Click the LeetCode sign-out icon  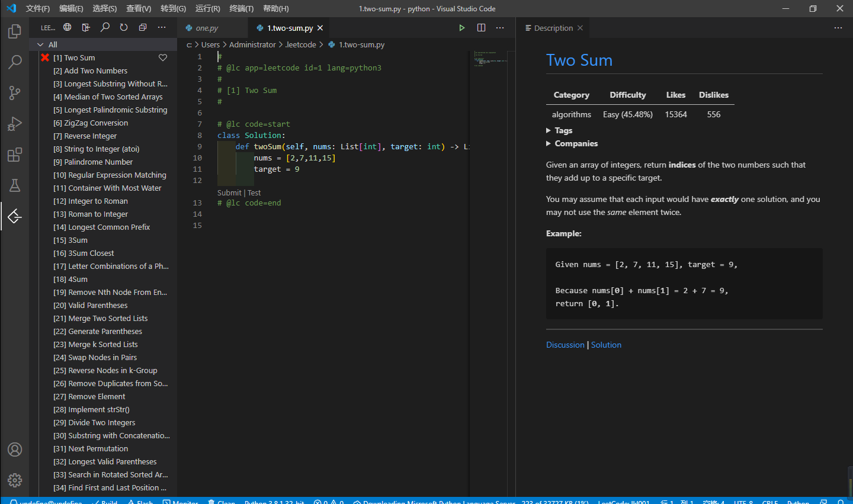[86, 28]
